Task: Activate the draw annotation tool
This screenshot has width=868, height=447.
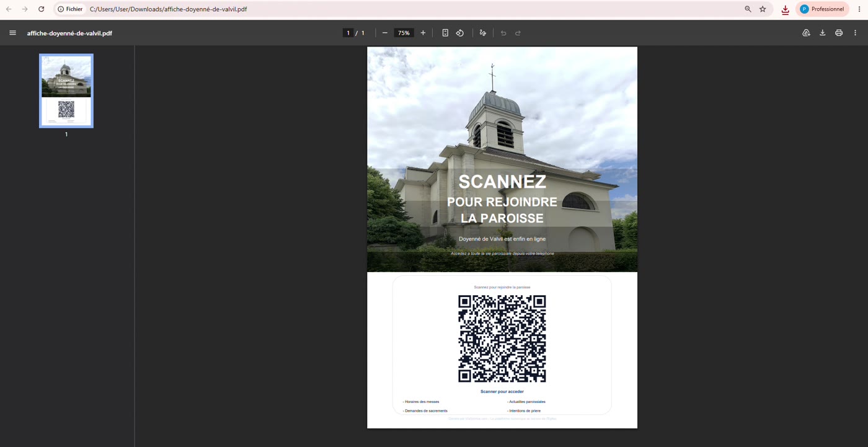Action: [x=483, y=33]
